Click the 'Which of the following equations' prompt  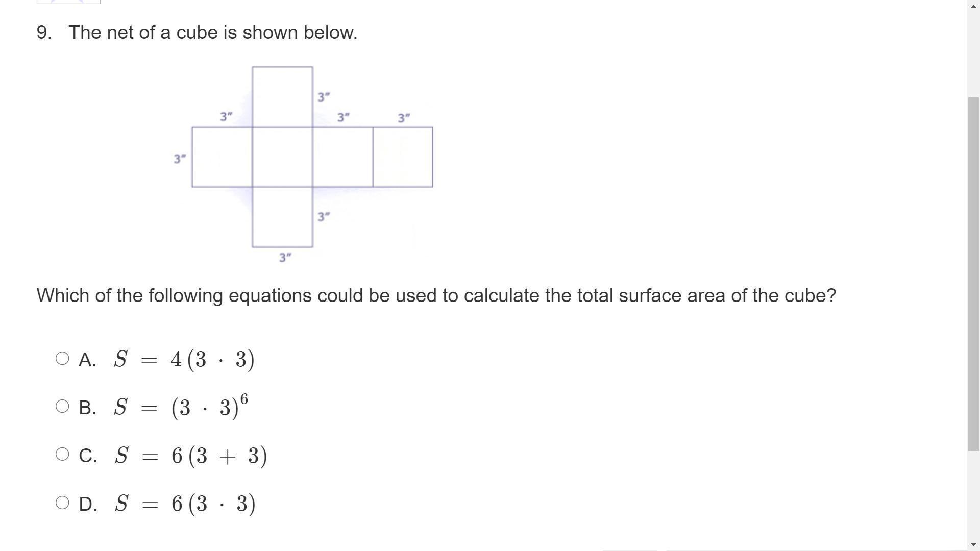coord(436,296)
